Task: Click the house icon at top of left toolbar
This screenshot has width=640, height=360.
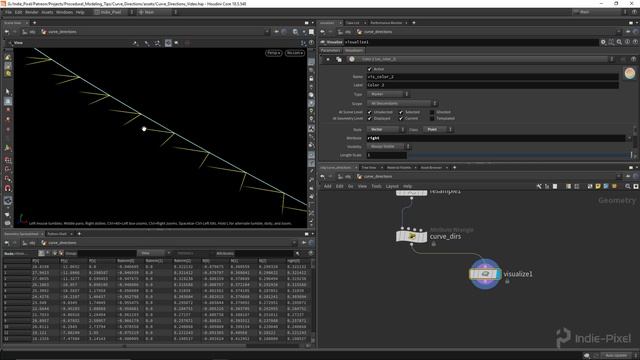Action: (x=8, y=58)
